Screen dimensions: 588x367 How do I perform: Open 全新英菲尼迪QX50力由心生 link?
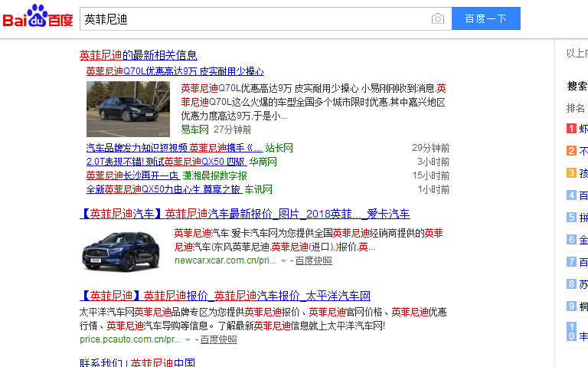tap(164, 189)
